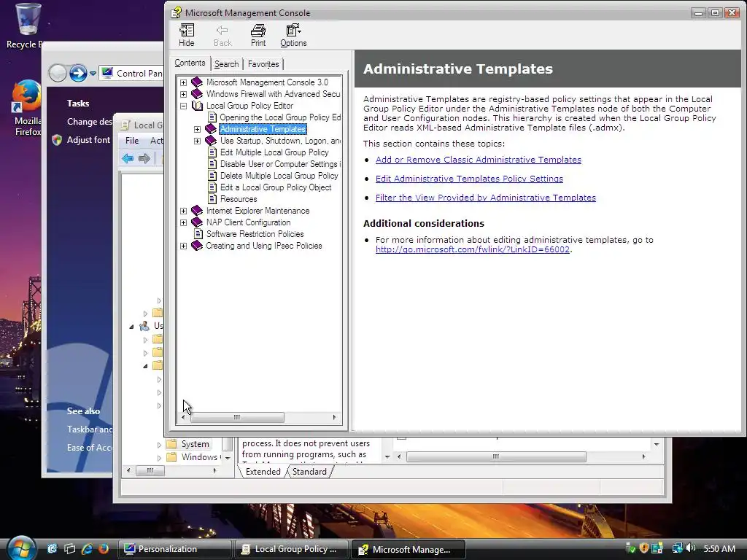Expand NAP Client Configuration node
The height and width of the screenshot is (560, 747).
click(x=183, y=222)
